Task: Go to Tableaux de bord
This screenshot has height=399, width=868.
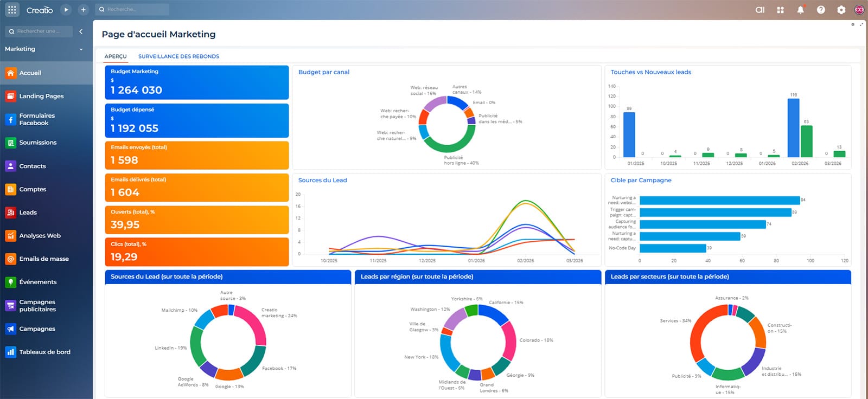Action: tap(46, 352)
